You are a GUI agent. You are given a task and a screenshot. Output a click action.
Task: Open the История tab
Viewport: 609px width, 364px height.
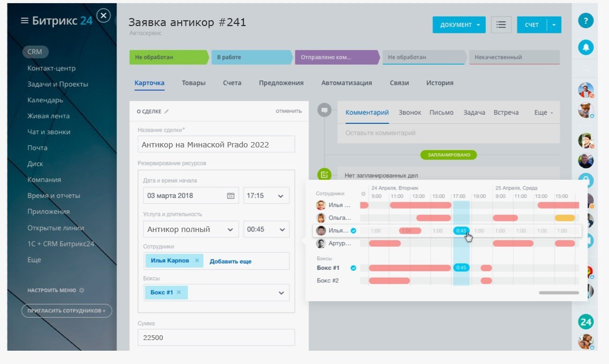pos(440,82)
